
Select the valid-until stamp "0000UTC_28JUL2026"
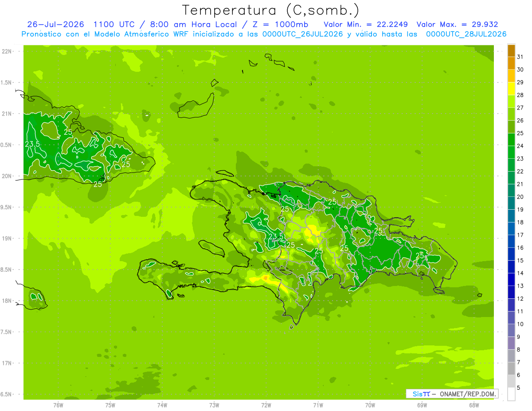tap(466, 34)
